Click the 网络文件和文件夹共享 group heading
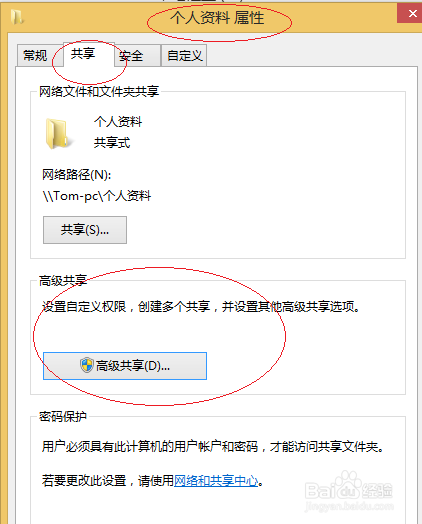This screenshot has width=422, height=524. click(x=99, y=91)
